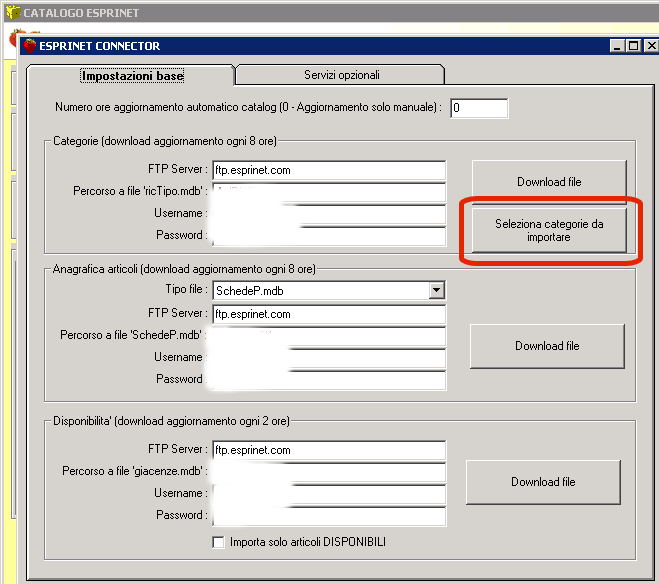Viewport: 659px width, 584px height.
Task: Close the Esprinet Connector window
Action: [651, 45]
